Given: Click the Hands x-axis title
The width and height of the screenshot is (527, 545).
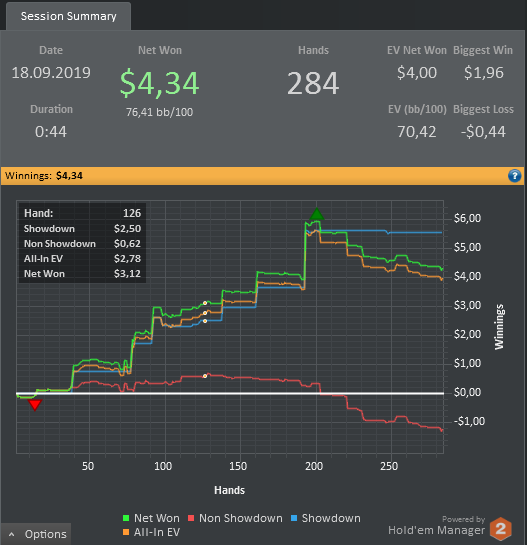Looking at the screenshot, I should [x=229, y=490].
